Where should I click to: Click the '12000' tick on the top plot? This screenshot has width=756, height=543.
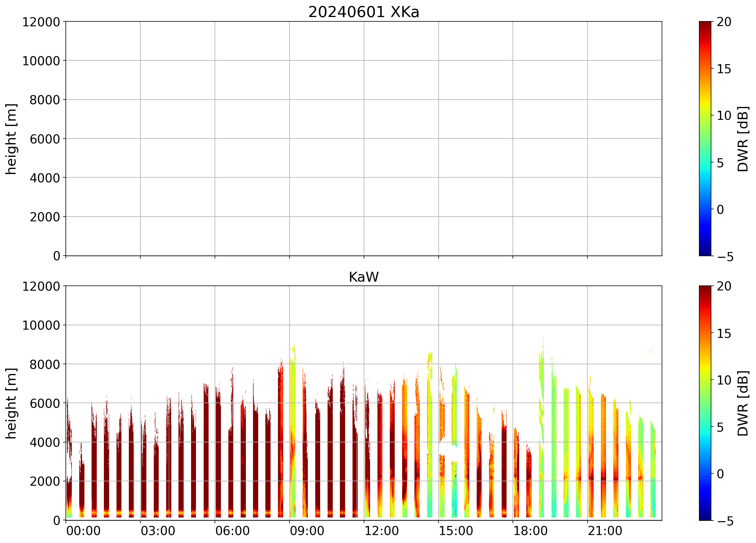(41, 22)
